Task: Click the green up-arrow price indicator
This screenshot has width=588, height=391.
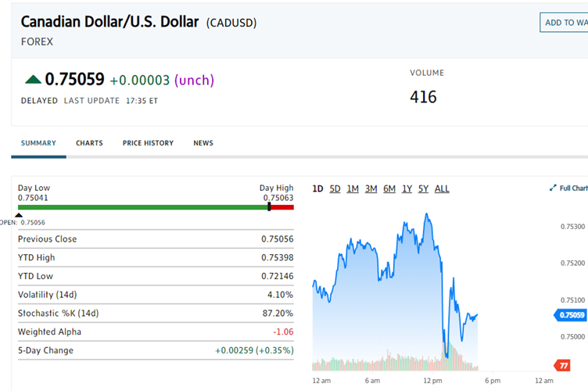Action: click(33, 79)
